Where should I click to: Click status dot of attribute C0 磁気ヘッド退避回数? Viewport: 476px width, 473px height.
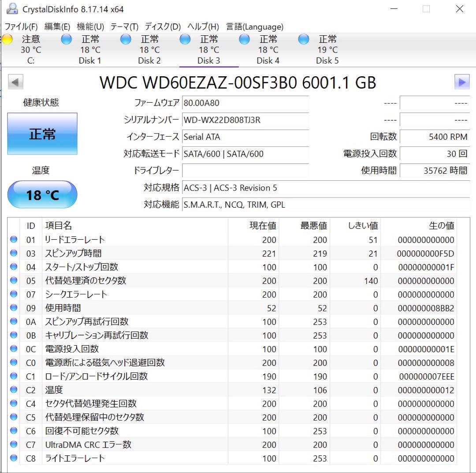click(x=14, y=362)
